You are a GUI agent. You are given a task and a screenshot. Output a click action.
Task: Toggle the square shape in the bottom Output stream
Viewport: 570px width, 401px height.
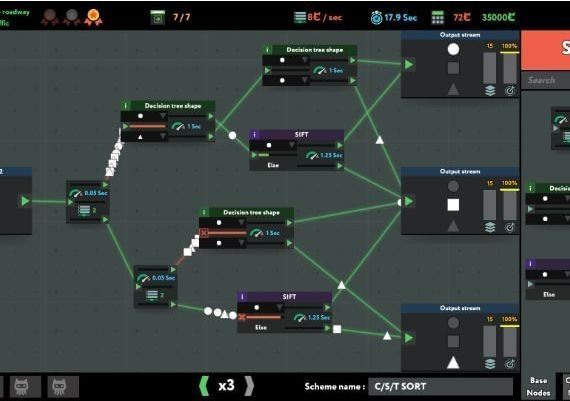click(x=453, y=341)
